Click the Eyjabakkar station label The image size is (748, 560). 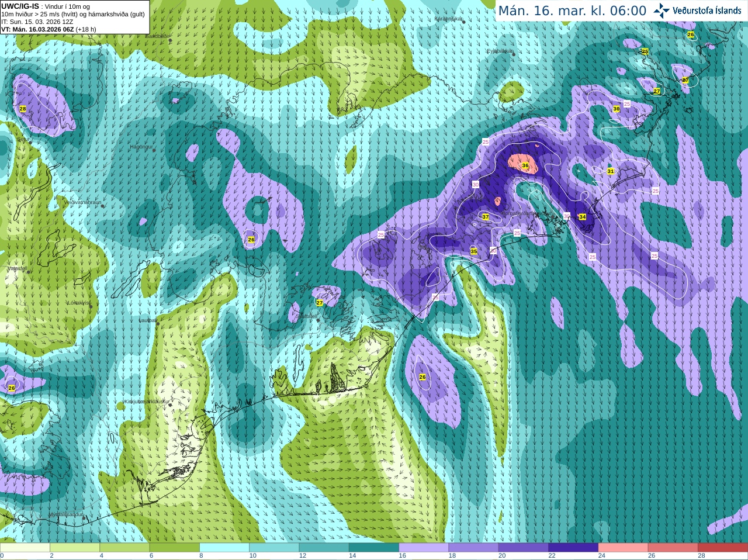tap(500, 51)
